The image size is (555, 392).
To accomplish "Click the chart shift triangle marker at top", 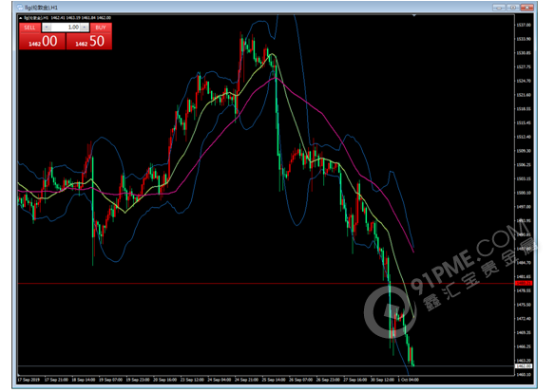I will (413, 15).
